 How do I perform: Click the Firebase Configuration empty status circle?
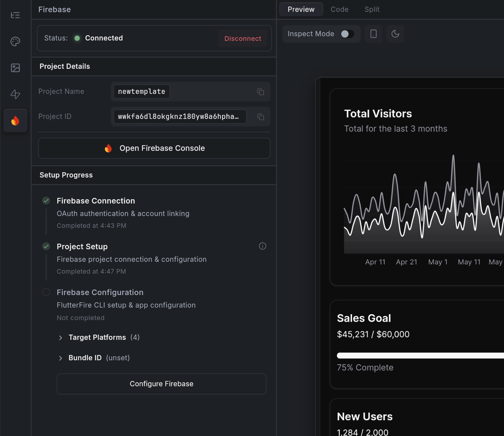[46, 292]
